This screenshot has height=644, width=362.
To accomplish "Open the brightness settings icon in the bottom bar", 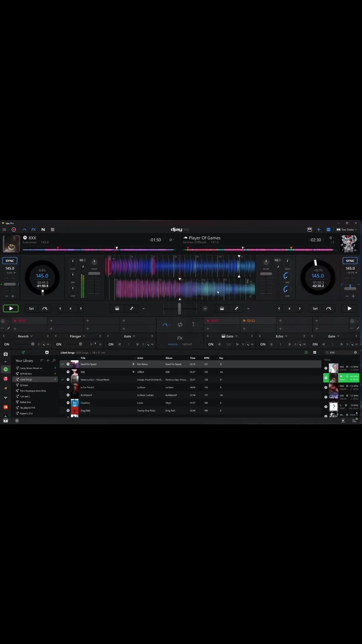I will (x=17, y=421).
